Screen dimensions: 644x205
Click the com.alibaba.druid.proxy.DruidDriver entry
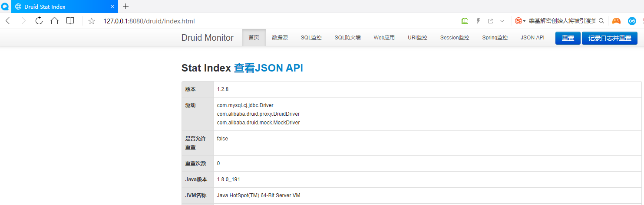258,114
